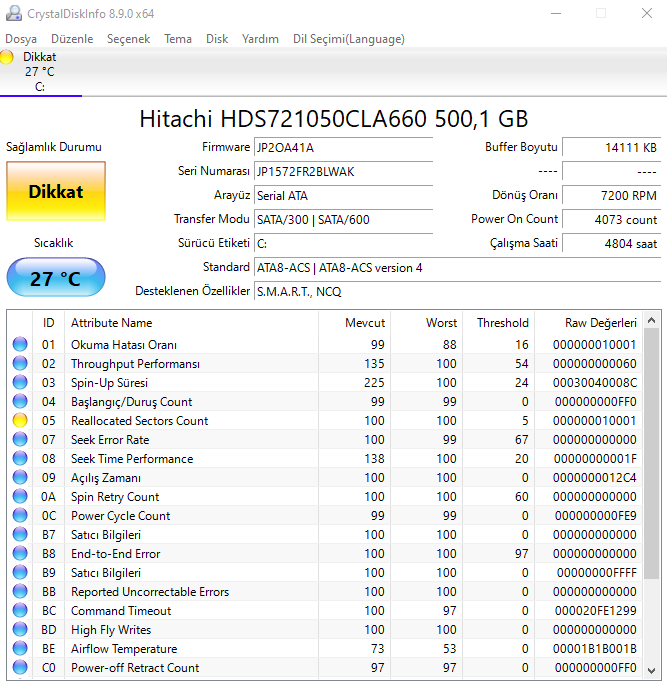Open the Tema menu
Image resolution: width=667 pixels, height=687 pixels.
click(178, 39)
